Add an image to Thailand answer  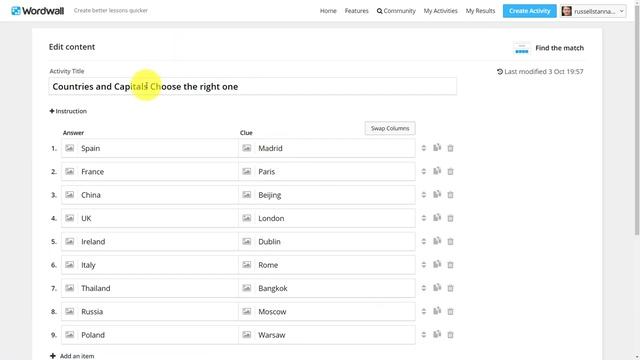pos(70,288)
